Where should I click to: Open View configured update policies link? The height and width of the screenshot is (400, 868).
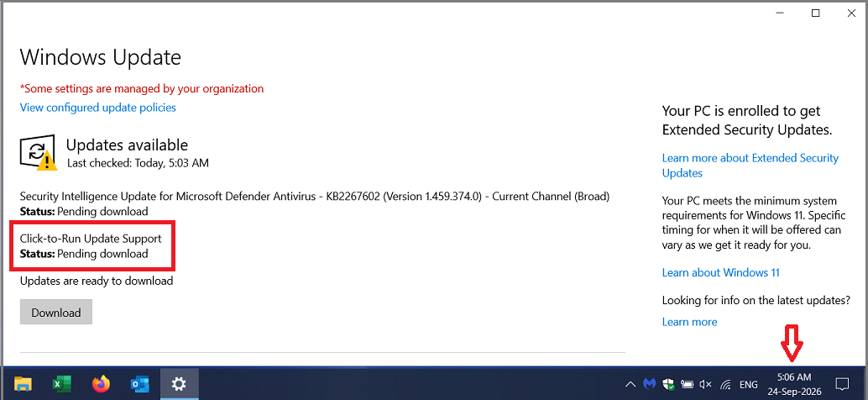[x=98, y=108]
